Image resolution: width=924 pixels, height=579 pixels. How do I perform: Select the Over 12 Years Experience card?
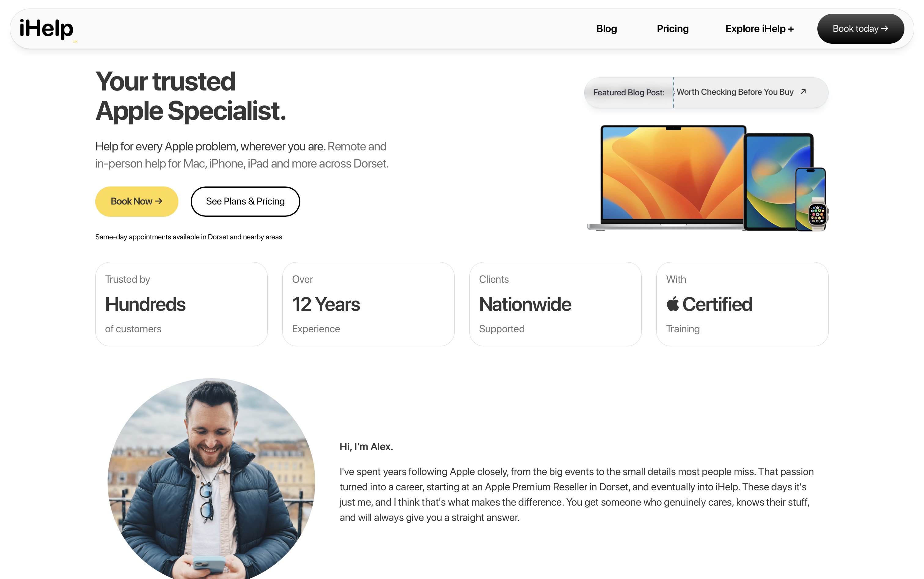368,304
